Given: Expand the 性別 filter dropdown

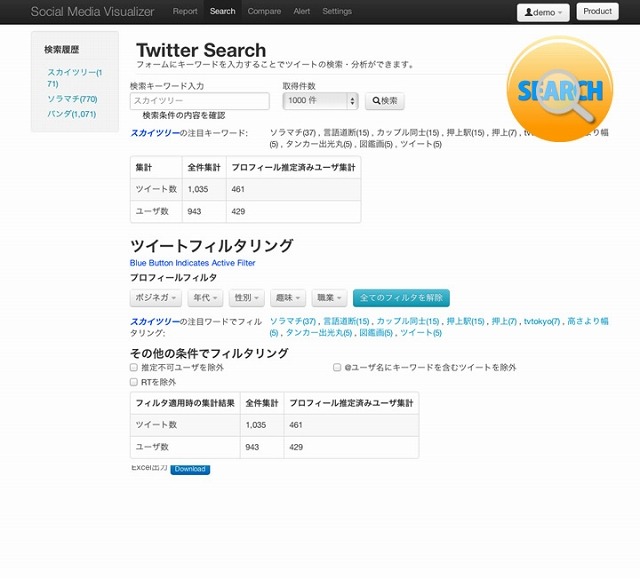Looking at the screenshot, I should tap(247, 298).
